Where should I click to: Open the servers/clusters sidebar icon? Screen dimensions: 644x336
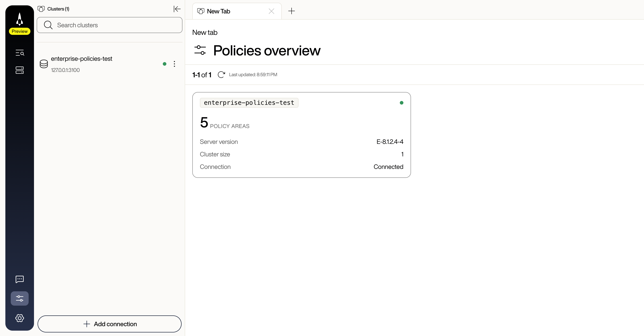[19, 70]
